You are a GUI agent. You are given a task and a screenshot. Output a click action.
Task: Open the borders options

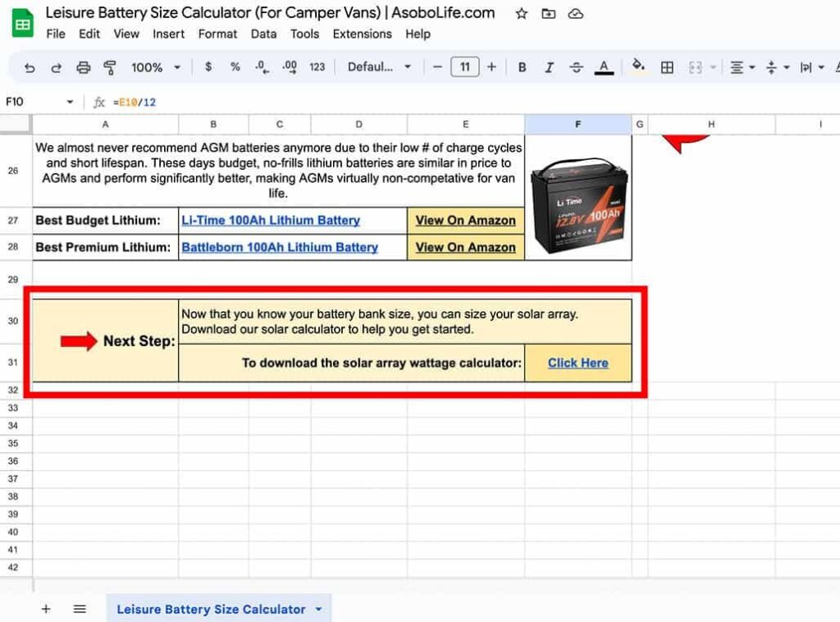click(667, 67)
